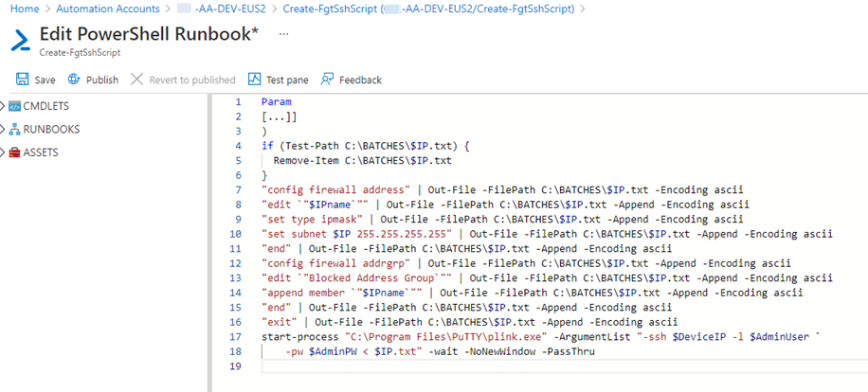
Task: Select the RUNBOOKS label in tree
Action: (51, 129)
